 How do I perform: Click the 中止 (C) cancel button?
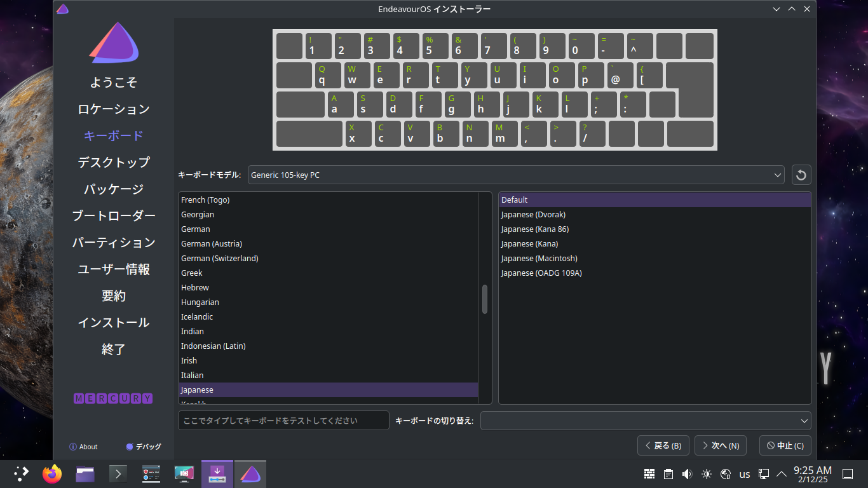tap(785, 445)
